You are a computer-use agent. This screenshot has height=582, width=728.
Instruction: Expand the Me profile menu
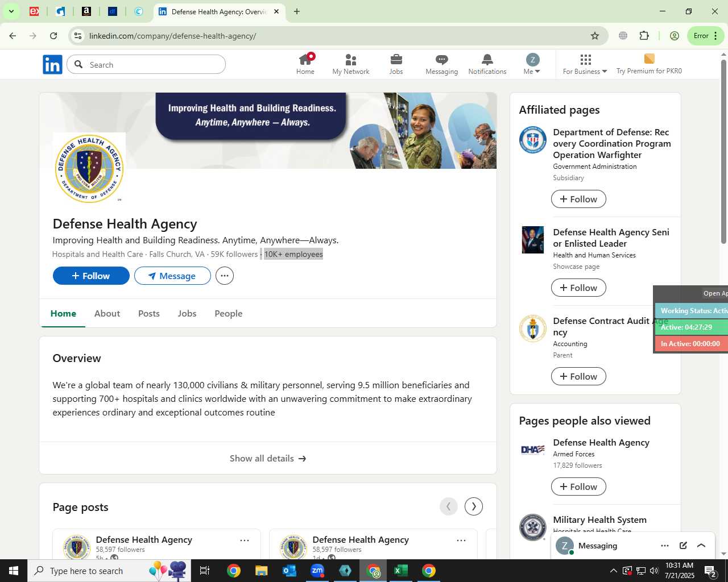pyautogui.click(x=532, y=64)
